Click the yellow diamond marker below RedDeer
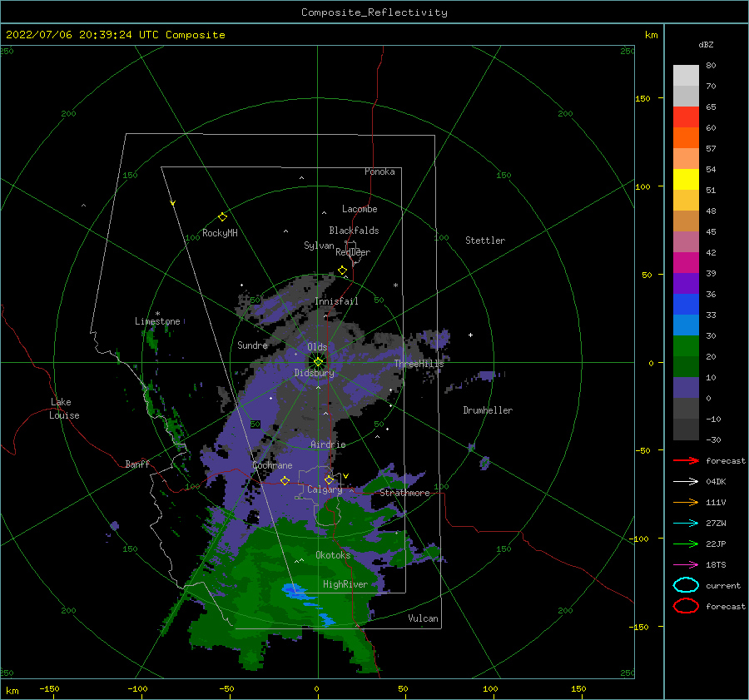Viewport: 749px width, 700px height. click(x=343, y=271)
